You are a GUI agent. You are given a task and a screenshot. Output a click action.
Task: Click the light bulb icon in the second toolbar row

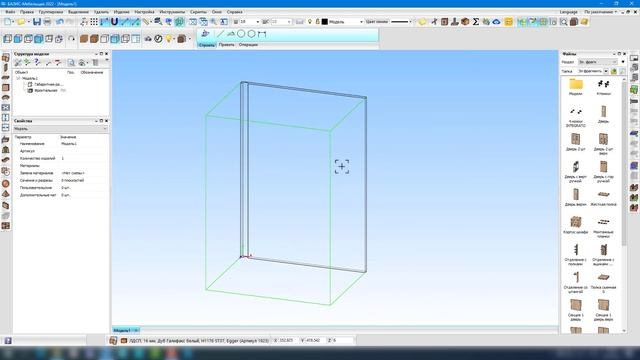point(169,39)
